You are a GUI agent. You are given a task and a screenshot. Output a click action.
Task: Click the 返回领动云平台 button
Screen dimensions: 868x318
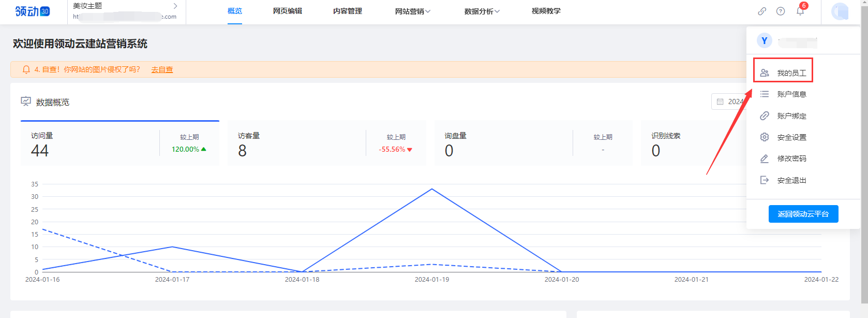(803, 214)
